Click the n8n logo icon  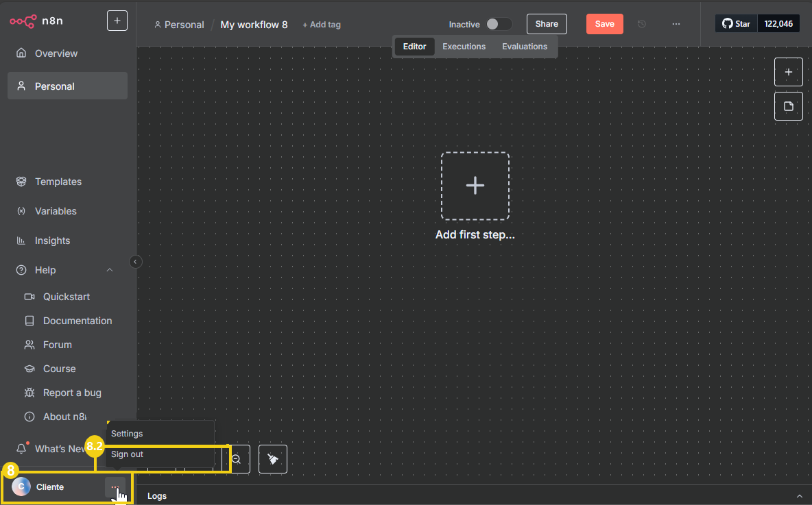coord(23,21)
